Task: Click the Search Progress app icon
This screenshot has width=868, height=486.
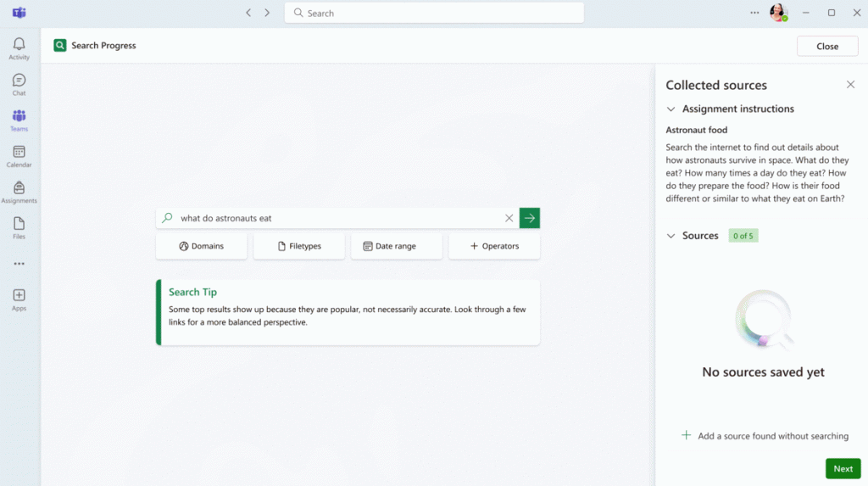Action: [x=60, y=46]
